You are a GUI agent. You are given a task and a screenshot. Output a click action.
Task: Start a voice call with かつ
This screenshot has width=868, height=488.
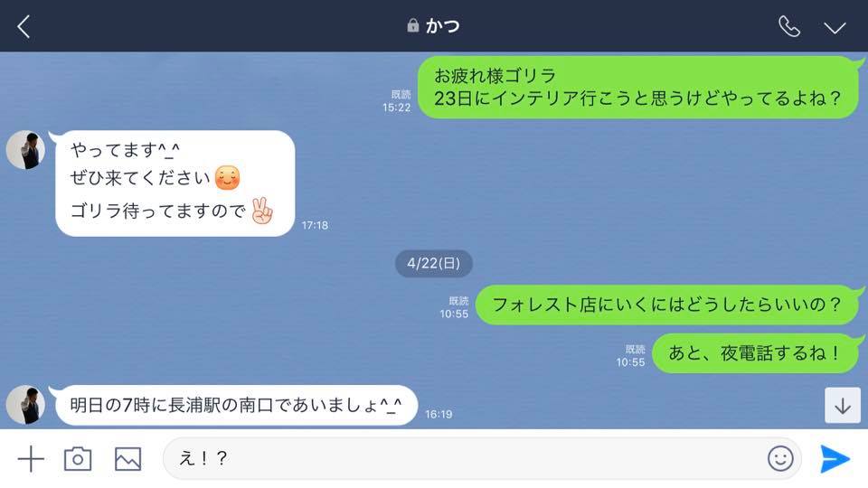[788, 26]
